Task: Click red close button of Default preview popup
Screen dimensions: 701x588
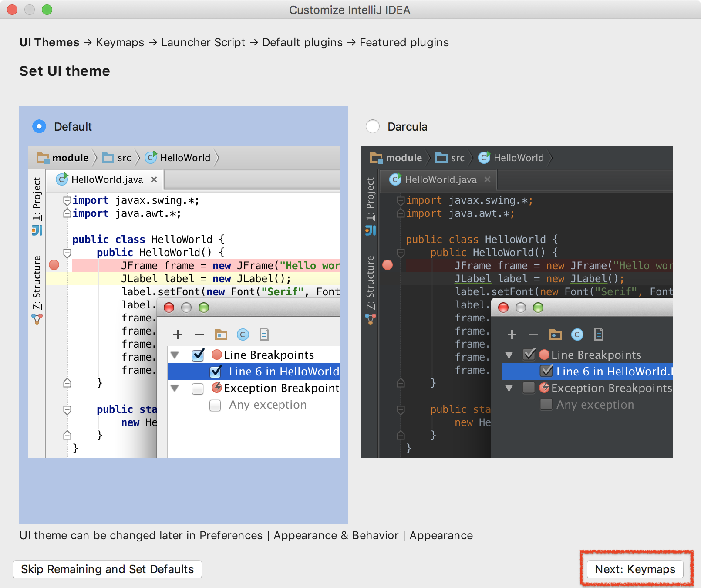Action: click(169, 308)
